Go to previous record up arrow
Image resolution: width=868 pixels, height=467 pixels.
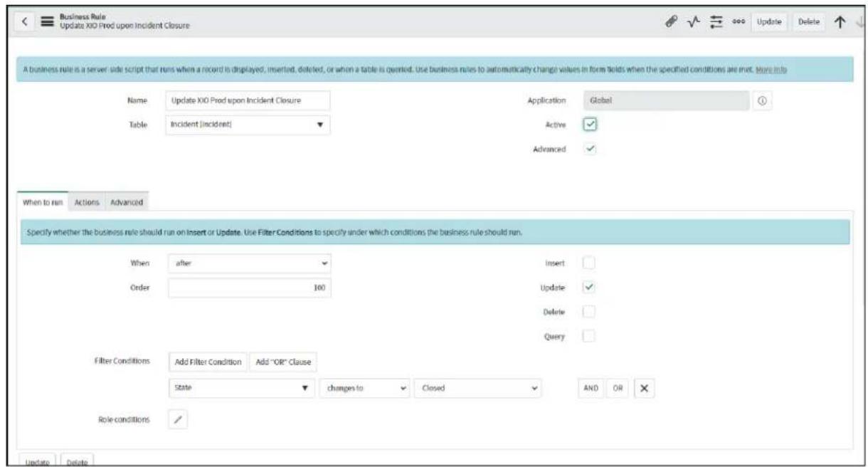tap(840, 22)
